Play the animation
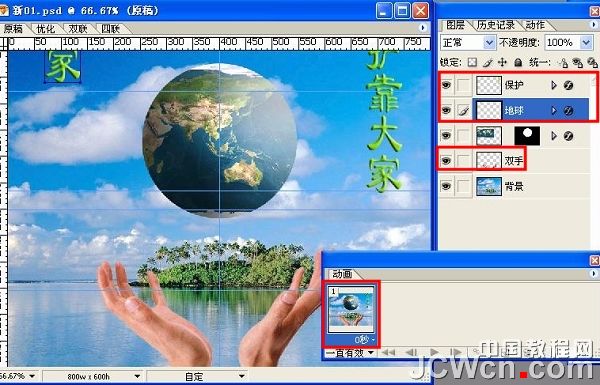Image resolution: width=600 pixels, height=385 pixels. coord(434,352)
